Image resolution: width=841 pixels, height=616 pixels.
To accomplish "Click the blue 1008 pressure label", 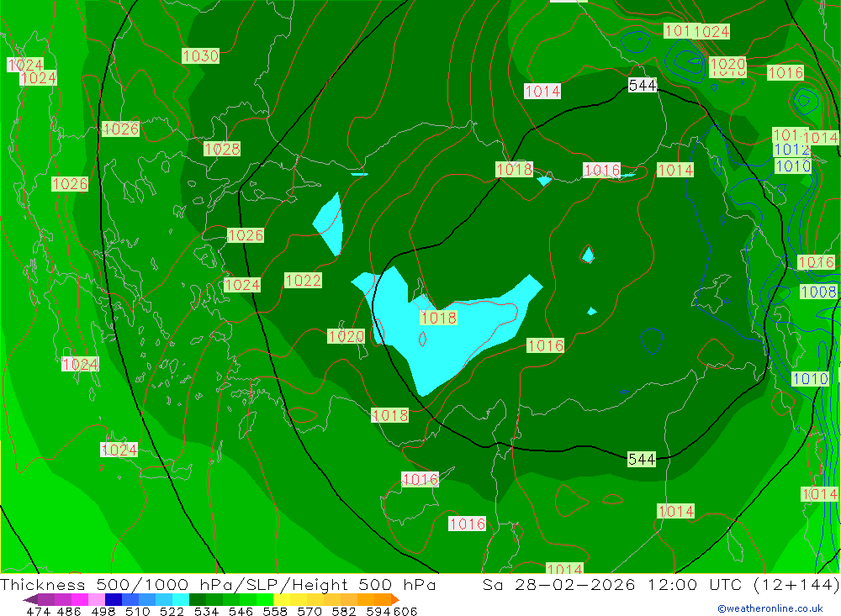I will coord(818,292).
